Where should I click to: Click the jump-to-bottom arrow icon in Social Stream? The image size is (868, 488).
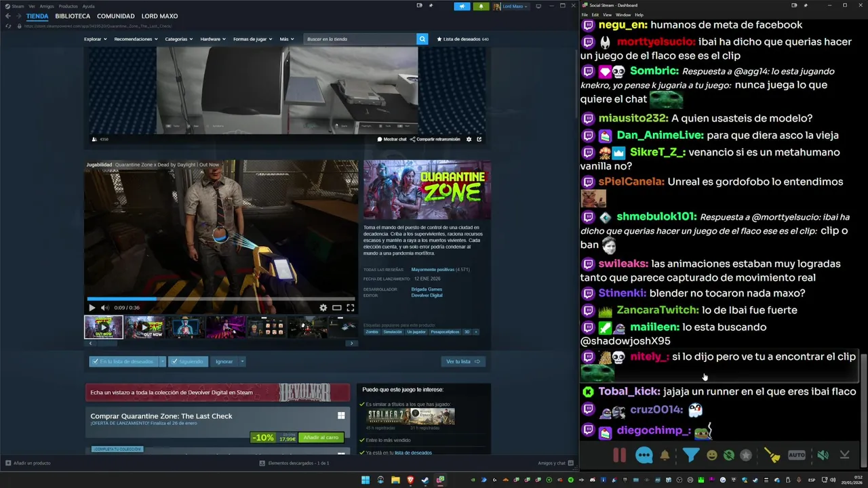click(x=845, y=455)
